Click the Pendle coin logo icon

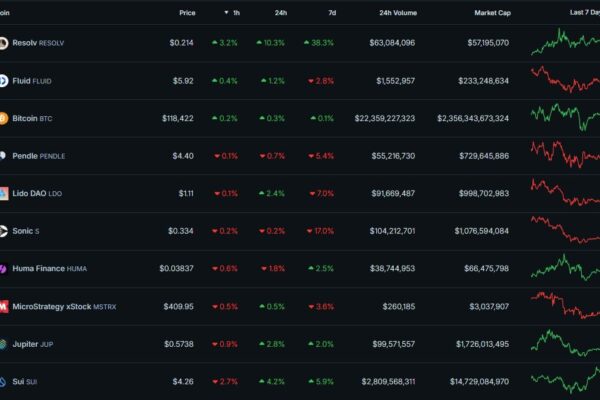[x=3, y=156]
